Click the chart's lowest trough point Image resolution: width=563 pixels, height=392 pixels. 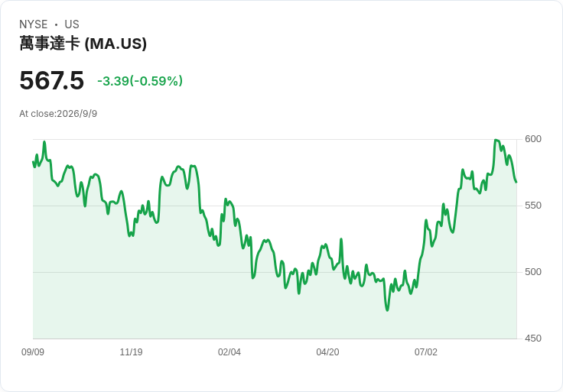(x=387, y=310)
